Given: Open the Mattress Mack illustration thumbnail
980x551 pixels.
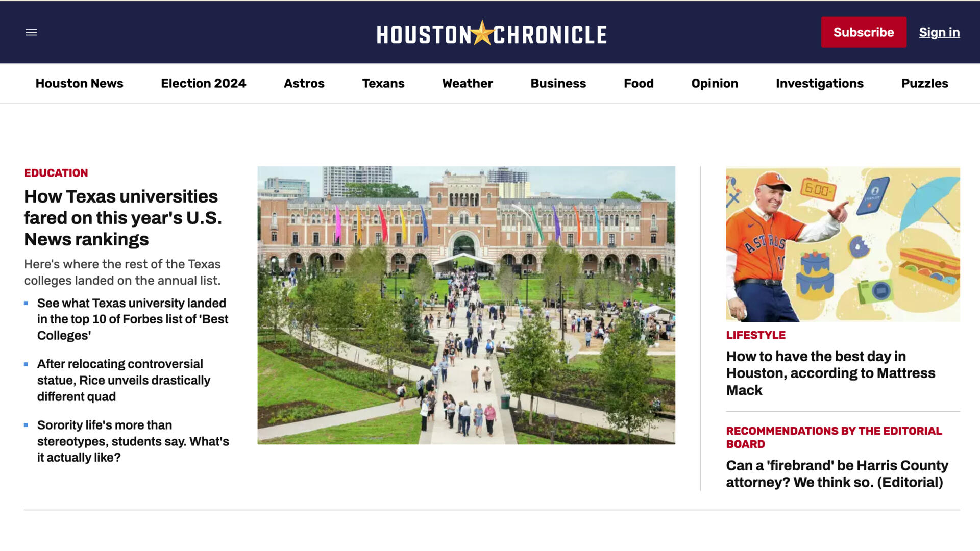Looking at the screenshot, I should point(842,244).
